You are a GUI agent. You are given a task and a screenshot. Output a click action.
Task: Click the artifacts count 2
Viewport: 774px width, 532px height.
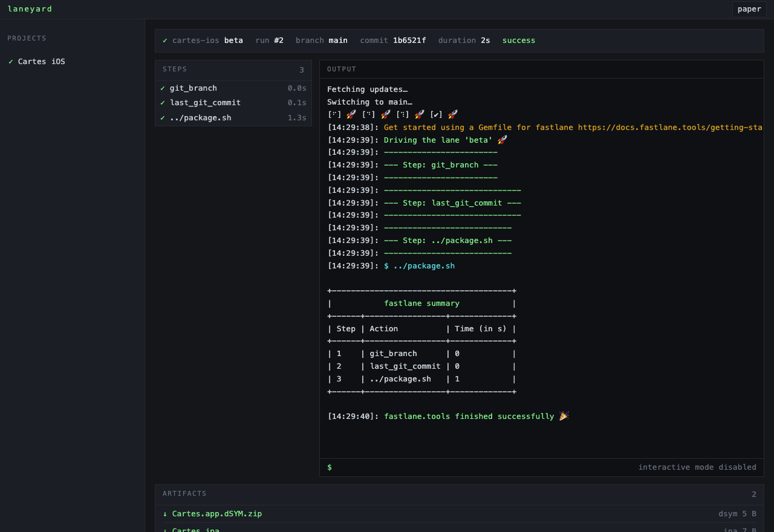pos(754,495)
